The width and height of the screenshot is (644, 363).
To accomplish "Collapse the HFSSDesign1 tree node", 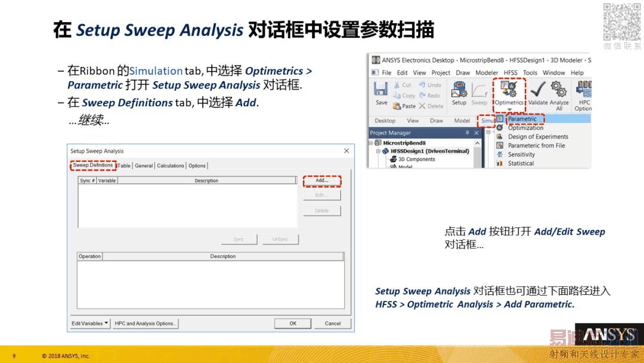I will point(378,151).
